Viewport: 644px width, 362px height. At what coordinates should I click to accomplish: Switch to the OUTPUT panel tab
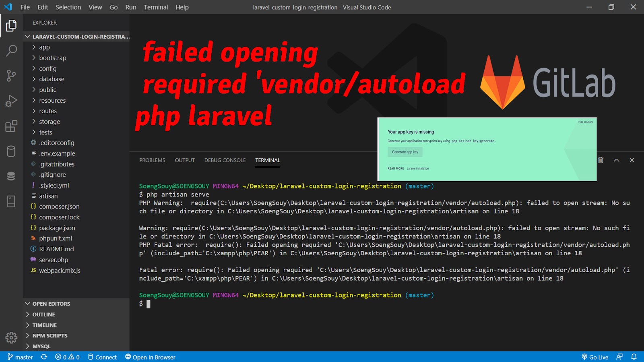point(185,160)
